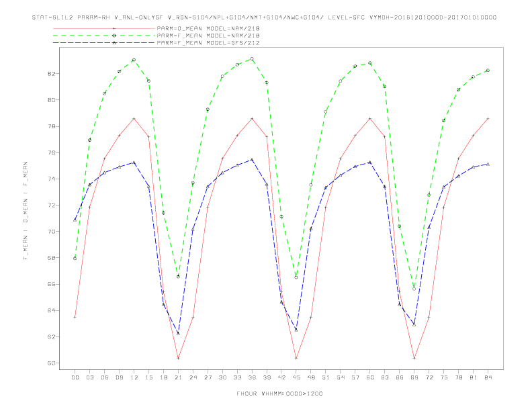
Task: Click the green NAM circle marker at hour 36 peak
Action: coord(252,59)
